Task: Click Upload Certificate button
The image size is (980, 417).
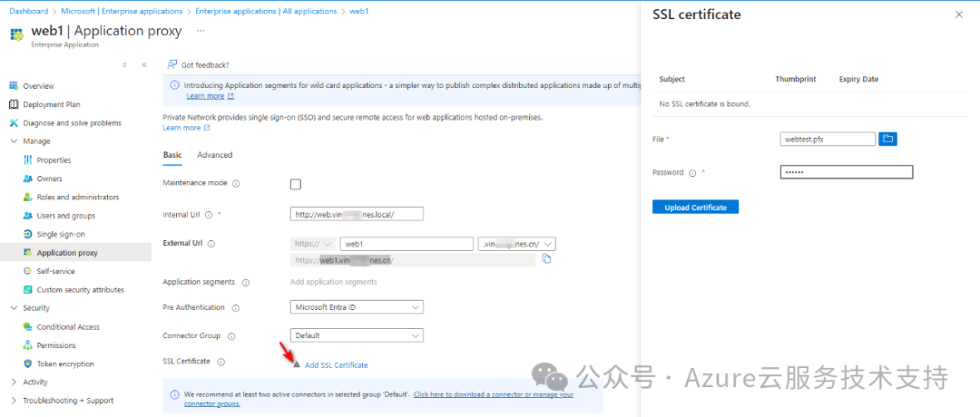Action: coord(696,208)
